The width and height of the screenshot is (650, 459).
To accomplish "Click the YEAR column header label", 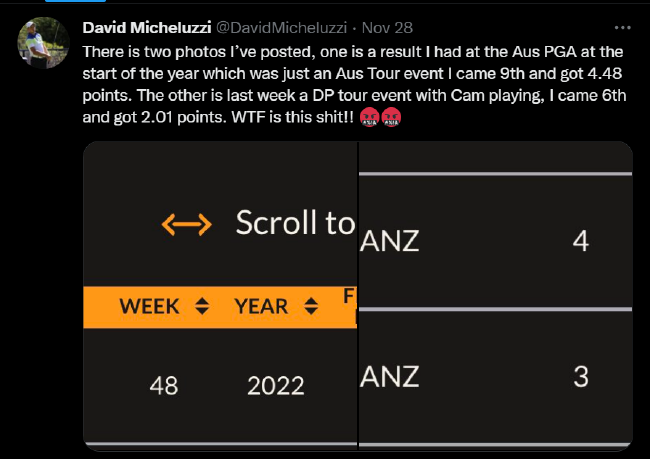I will (x=261, y=306).
